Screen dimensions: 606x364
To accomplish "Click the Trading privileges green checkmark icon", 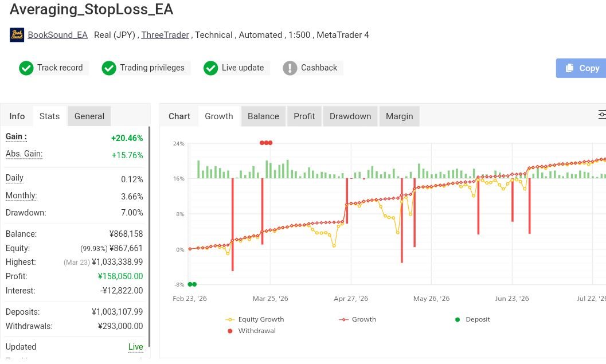I will pos(109,68).
